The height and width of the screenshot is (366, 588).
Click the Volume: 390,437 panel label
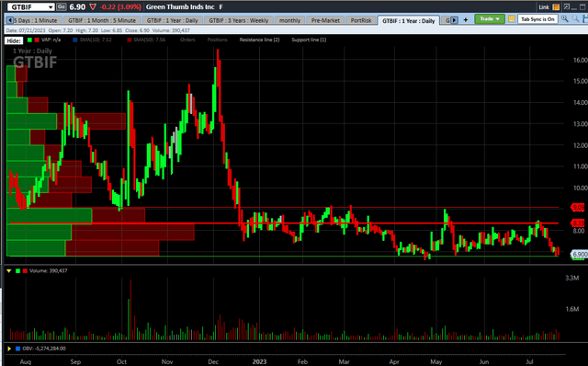[x=49, y=270]
